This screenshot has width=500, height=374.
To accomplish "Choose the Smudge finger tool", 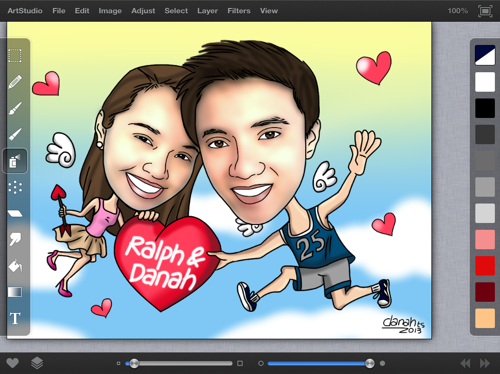I will (x=15, y=239).
